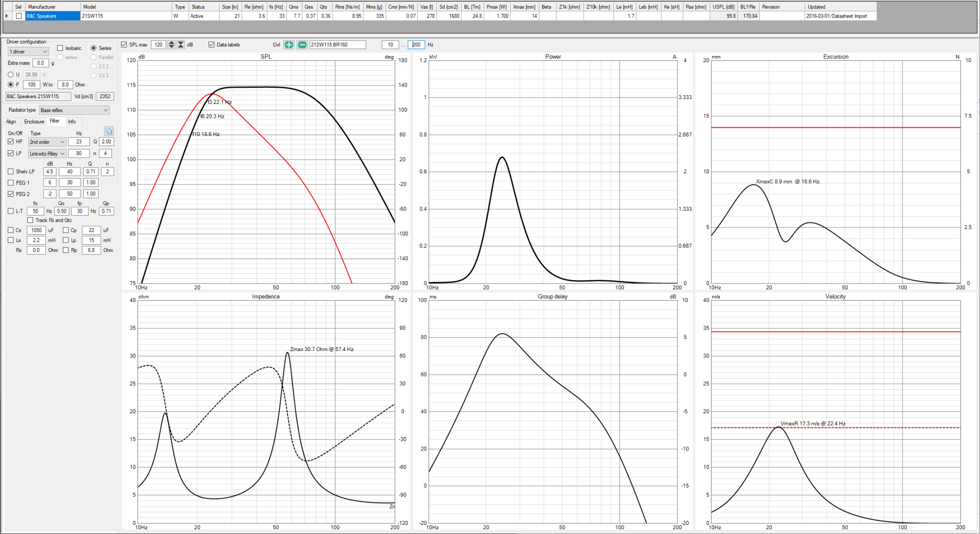The height and width of the screenshot is (534, 980).
Task: Click the overlay name field 21SW115 BR160
Action: pos(338,45)
